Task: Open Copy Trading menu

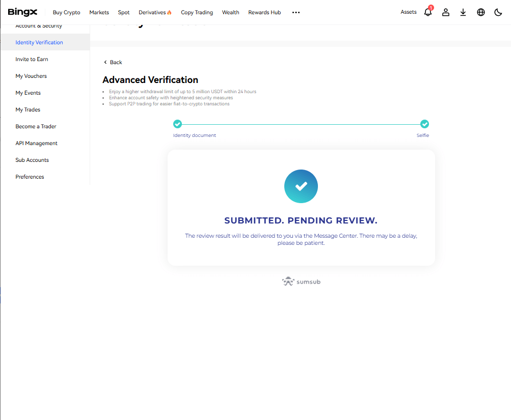Action: point(197,12)
